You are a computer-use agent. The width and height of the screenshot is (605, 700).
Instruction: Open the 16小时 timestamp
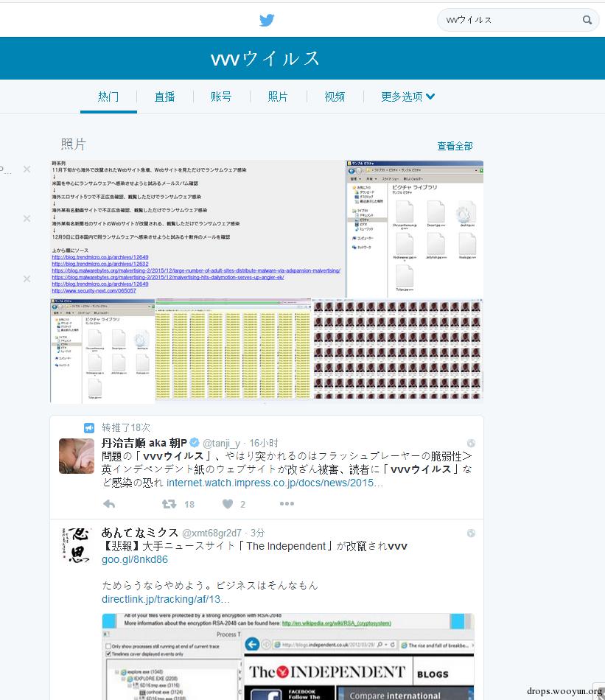pos(264,443)
